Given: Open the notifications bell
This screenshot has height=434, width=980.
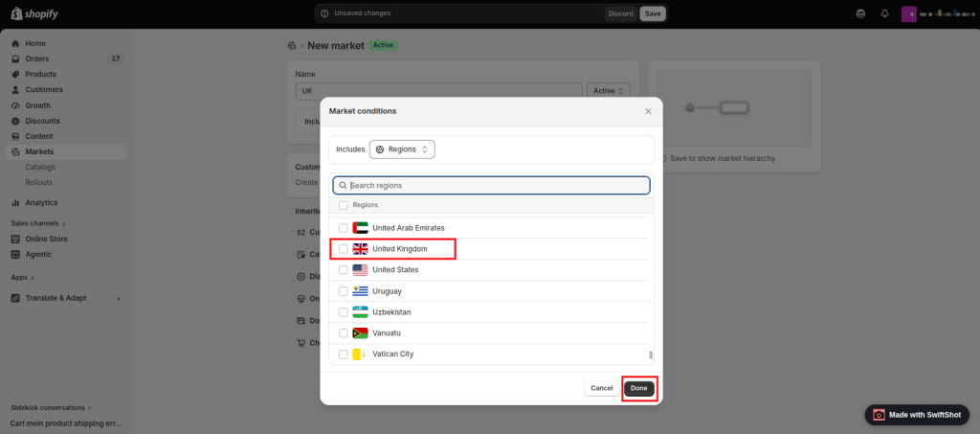Looking at the screenshot, I should [x=884, y=13].
